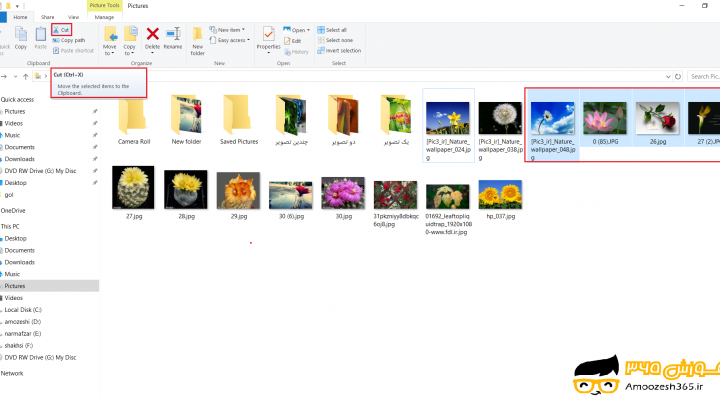The image size is (720, 400).
Task: Click Select all in the Select group
Action: [332, 30]
